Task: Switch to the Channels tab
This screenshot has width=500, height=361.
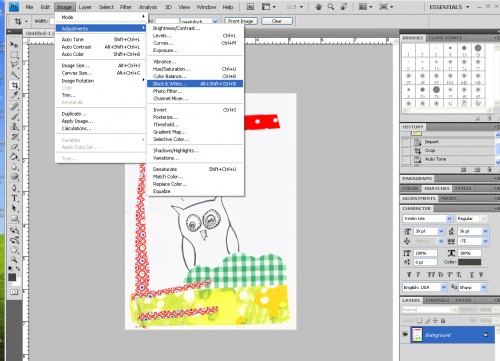Action: coord(437,300)
